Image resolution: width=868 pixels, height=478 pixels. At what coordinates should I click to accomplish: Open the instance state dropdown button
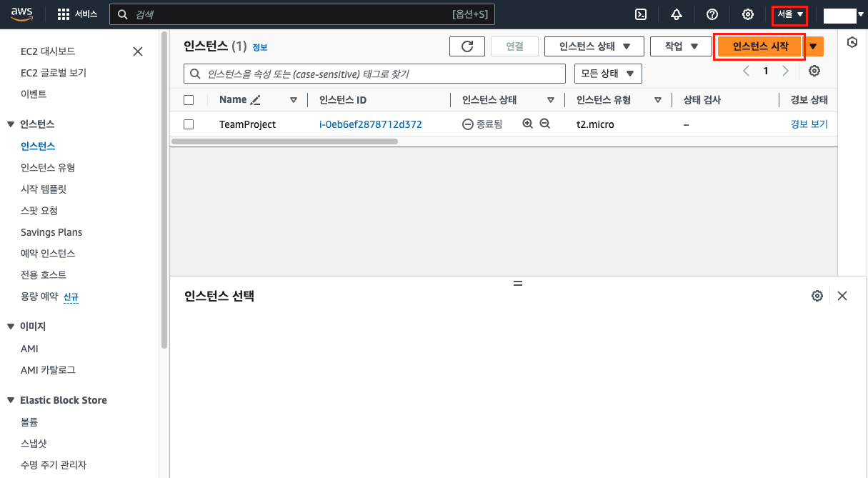(594, 46)
